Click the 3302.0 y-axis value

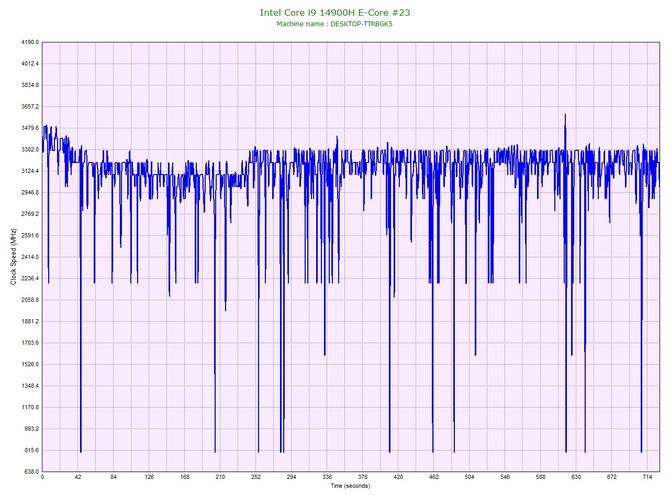click(x=30, y=150)
